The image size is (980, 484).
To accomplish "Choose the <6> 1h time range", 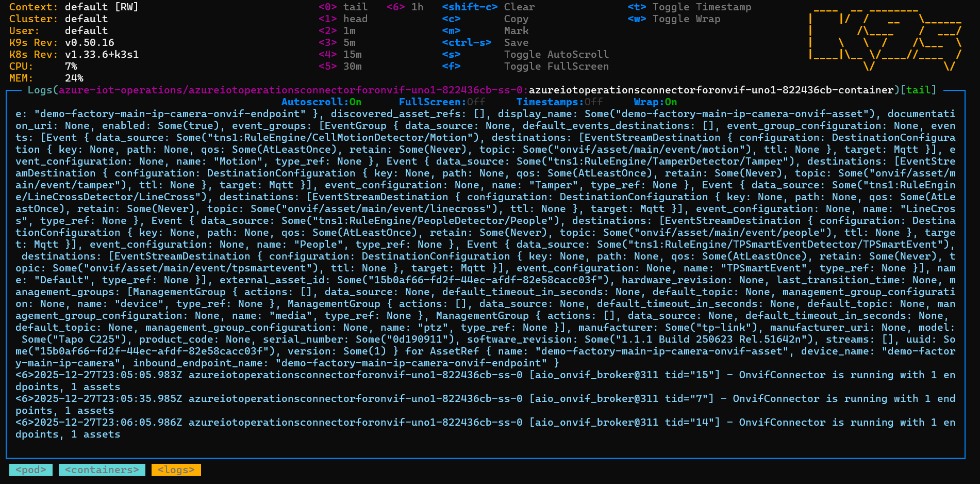I will pyautogui.click(x=405, y=7).
